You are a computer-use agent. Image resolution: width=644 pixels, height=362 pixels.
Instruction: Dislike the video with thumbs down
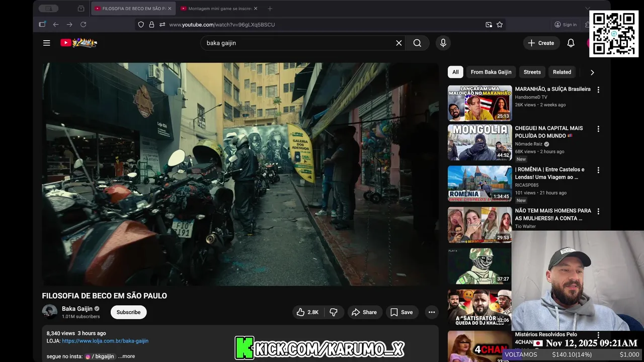coord(334,312)
